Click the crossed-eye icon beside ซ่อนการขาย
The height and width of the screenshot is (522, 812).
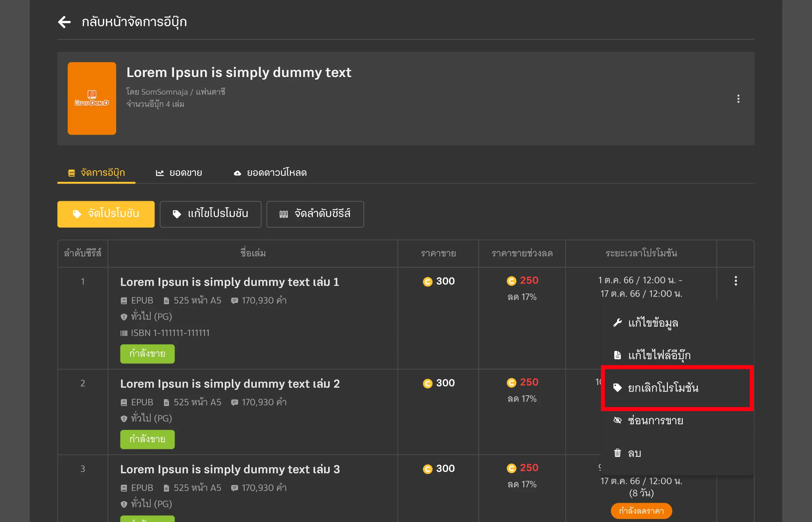[x=617, y=420]
